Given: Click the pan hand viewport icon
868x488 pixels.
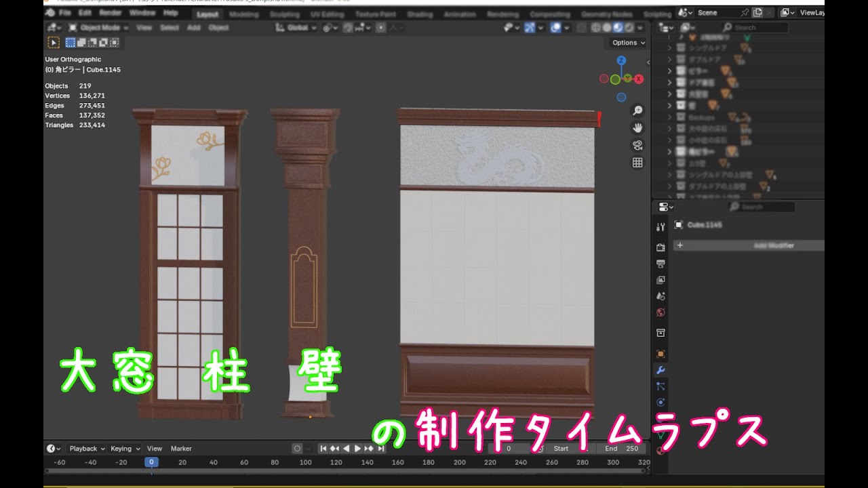Looking at the screenshot, I should tap(637, 127).
